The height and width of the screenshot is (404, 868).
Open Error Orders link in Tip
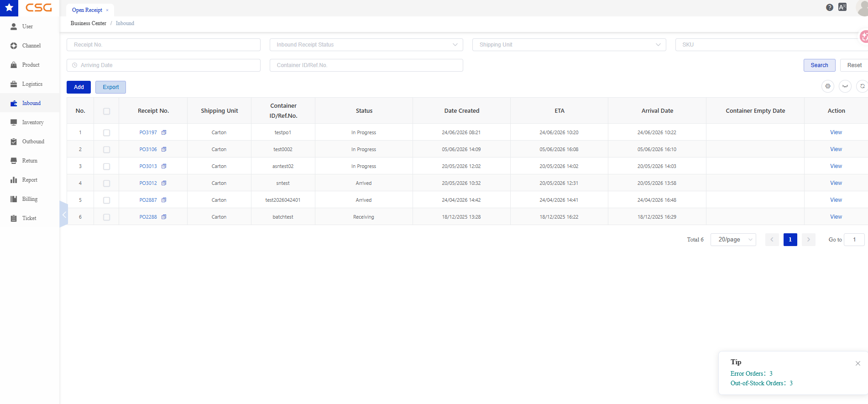pyautogui.click(x=752, y=373)
